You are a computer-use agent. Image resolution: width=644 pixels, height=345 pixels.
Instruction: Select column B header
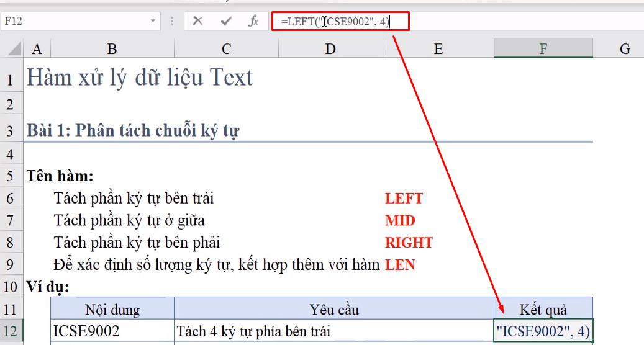(x=112, y=49)
